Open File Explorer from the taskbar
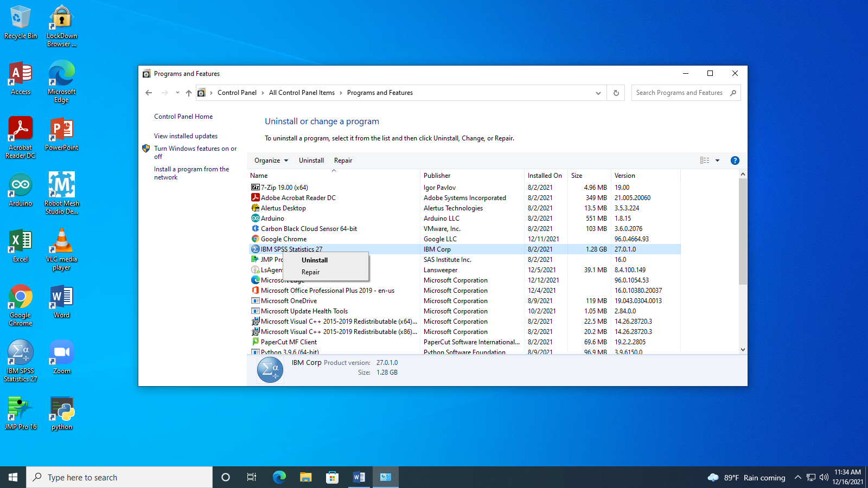This screenshot has width=868, height=488. pyautogui.click(x=305, y=477)
